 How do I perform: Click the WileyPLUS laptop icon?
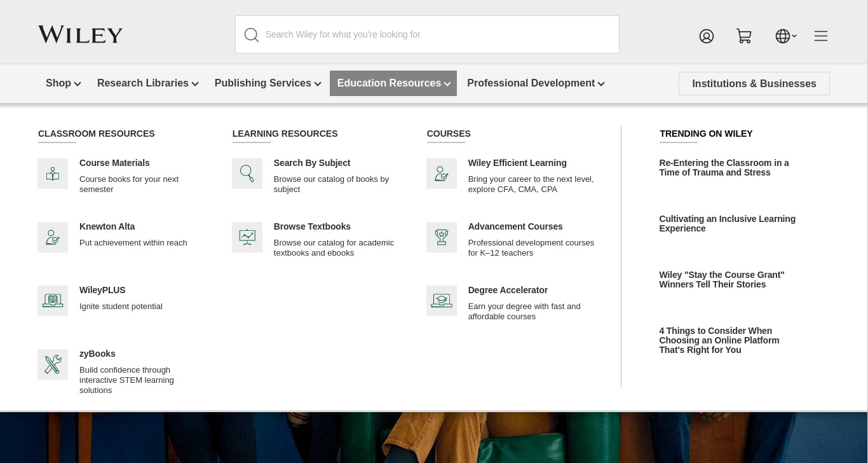pyautogui.click(x=53, y=301)
